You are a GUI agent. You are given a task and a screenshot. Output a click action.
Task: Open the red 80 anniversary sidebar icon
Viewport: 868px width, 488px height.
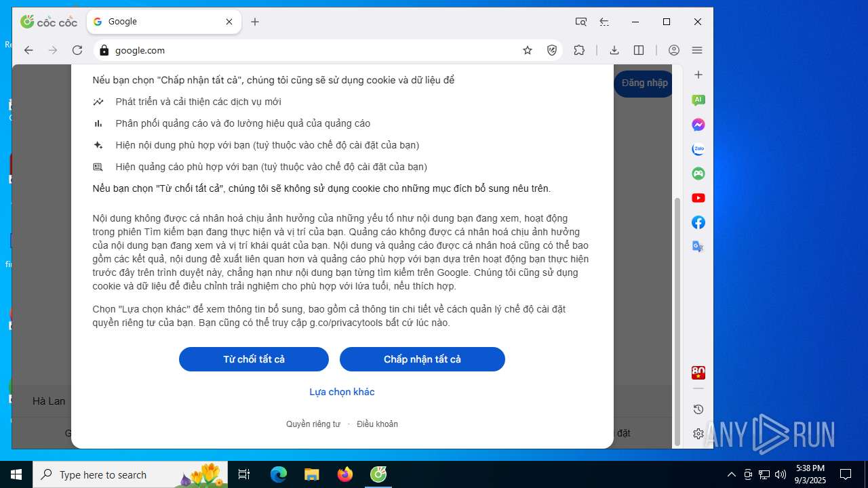(698, 373)
